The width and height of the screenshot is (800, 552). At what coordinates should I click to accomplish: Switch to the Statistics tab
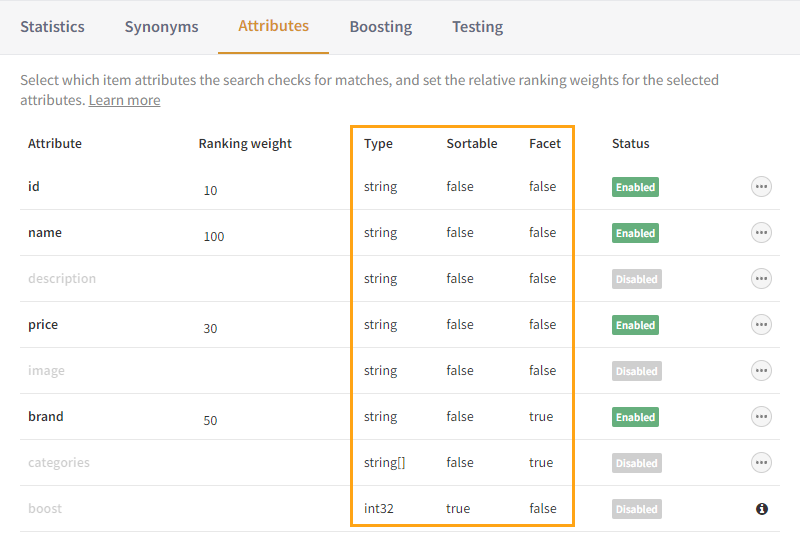[x=52, y=27]
